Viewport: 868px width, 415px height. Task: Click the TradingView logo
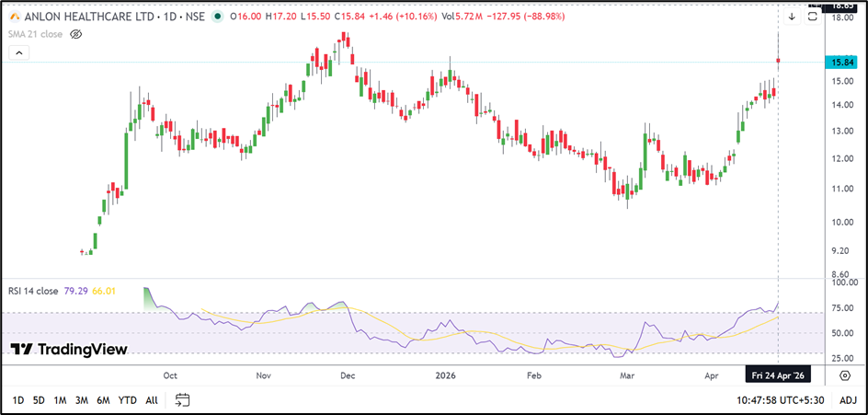(x=69, y=349)
